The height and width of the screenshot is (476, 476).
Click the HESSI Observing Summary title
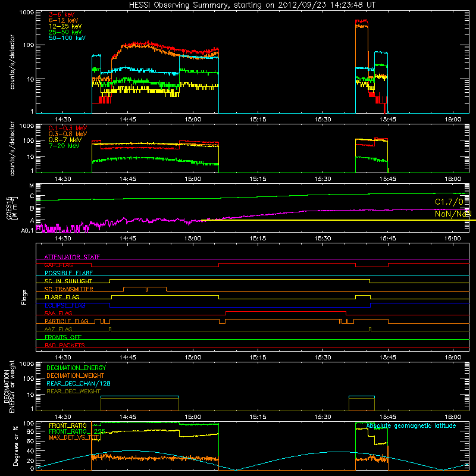(x=252, y=5)
